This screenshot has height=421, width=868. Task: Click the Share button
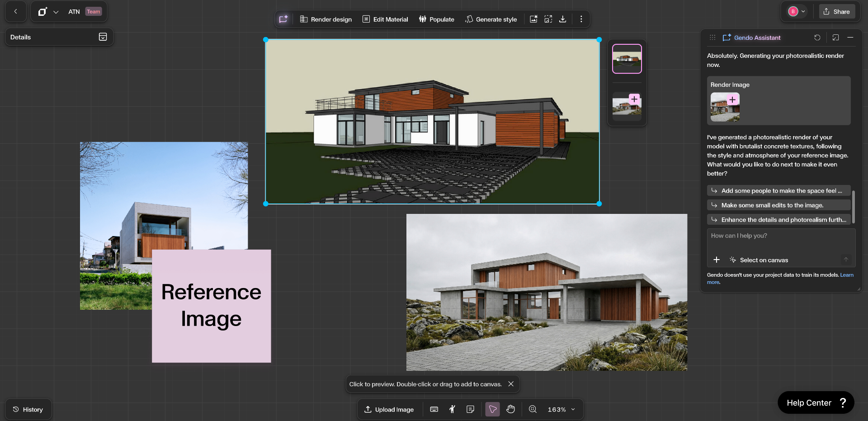click(836, 12)
